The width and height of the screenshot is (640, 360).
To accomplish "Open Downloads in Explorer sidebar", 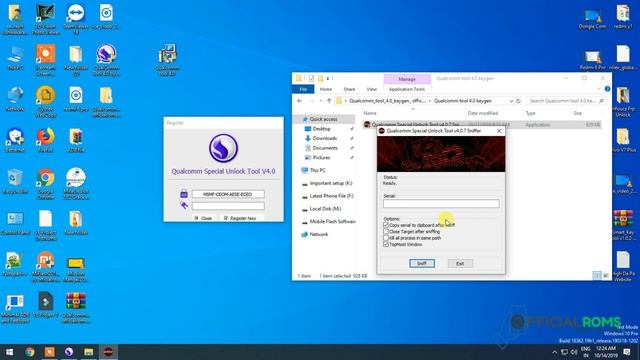I will click(324, 138).
